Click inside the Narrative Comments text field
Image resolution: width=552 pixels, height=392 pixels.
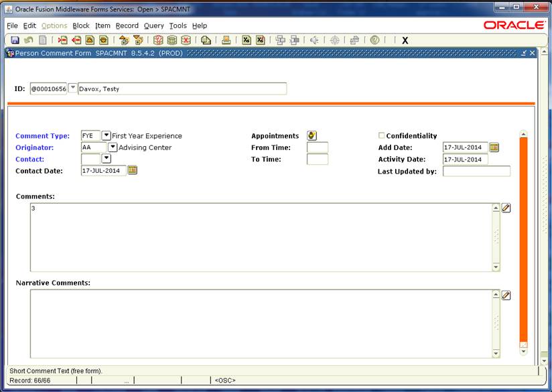(260, 324)
